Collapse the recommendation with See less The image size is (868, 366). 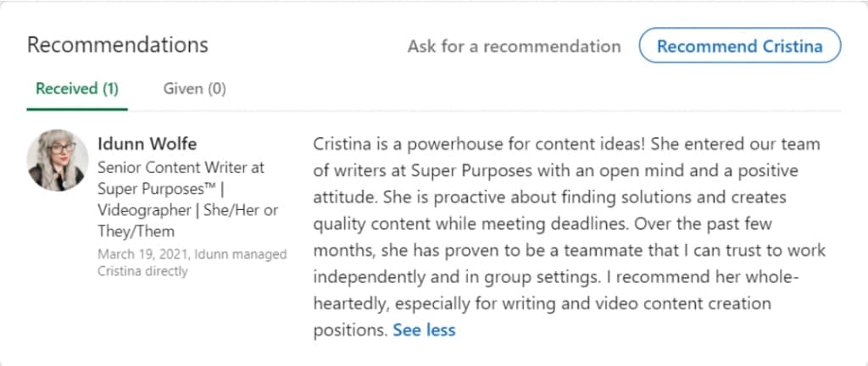click(x=424, y=330)
